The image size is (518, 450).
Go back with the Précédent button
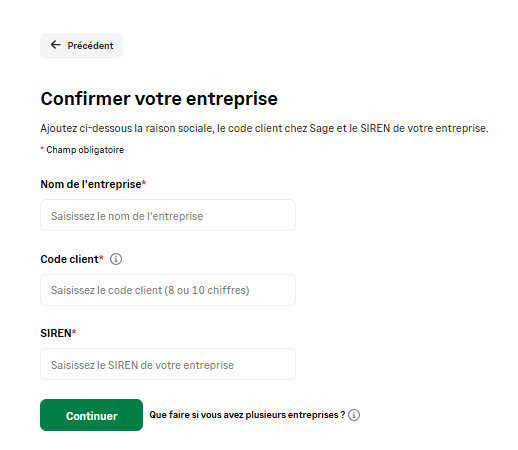(x=81, y=46)
